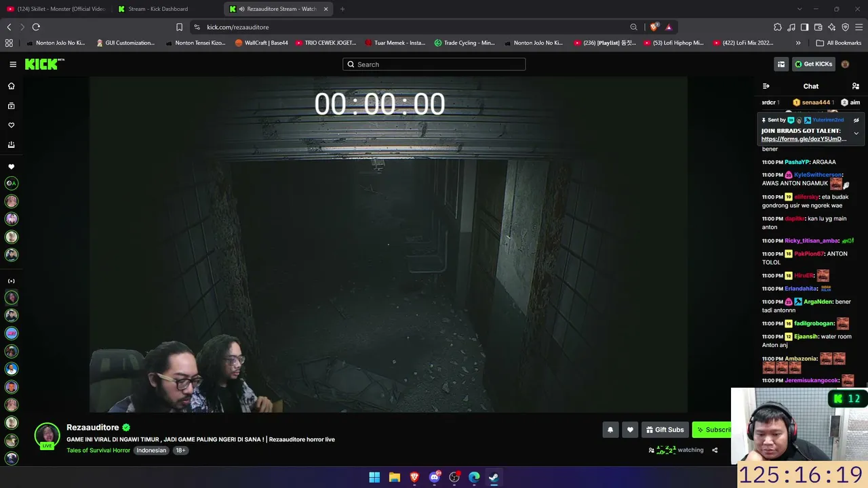Open Microsoft Edge from the taskbar
Image resolution: width=868 pixels, height=488 pixels.
pos(474,477)
